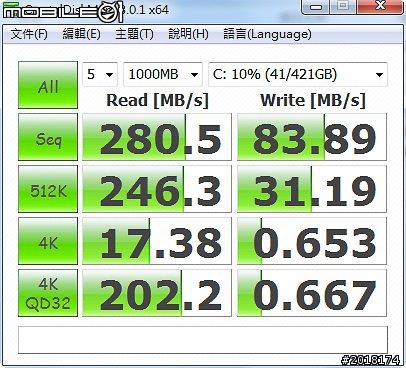The width and height of the screenshot is (406, 368).
Task: Close the benchmark window
Action: point(380,6)
